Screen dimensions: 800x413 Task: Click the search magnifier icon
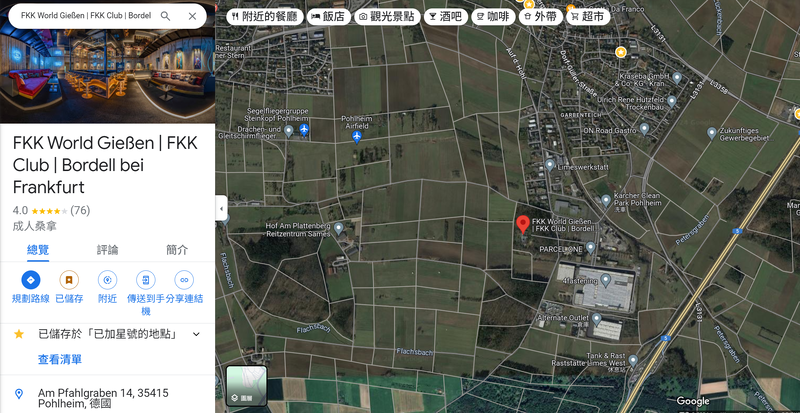click(x=165, y=16)
